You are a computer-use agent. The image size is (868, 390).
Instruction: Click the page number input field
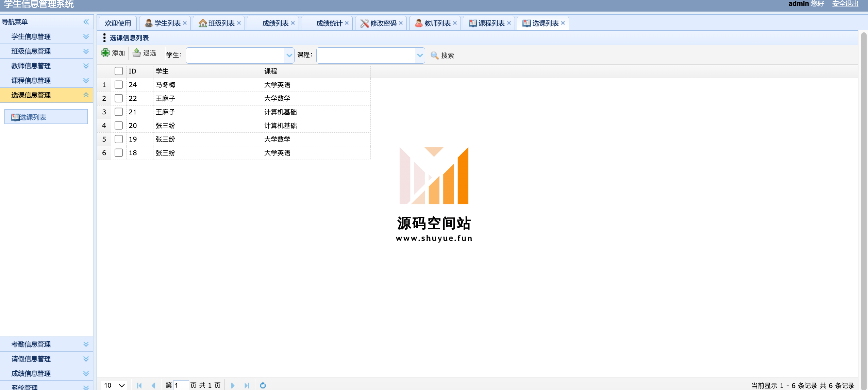[181, 385]
